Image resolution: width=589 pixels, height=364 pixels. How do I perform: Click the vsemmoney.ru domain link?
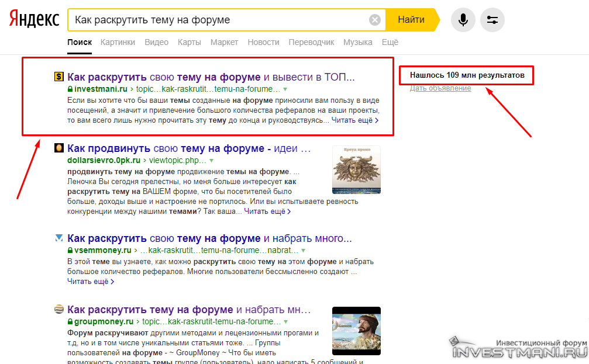[x=102, y=250]
